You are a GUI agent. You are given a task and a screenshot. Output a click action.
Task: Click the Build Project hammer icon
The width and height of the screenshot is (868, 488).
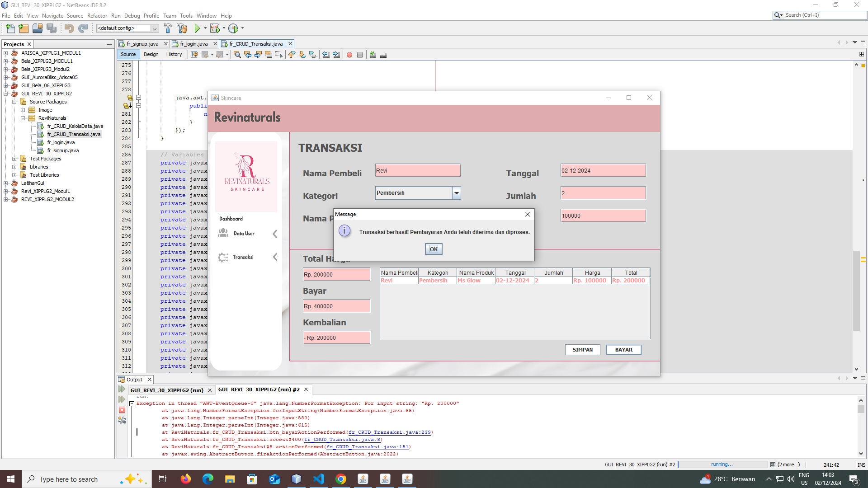[x=168, y=28]
